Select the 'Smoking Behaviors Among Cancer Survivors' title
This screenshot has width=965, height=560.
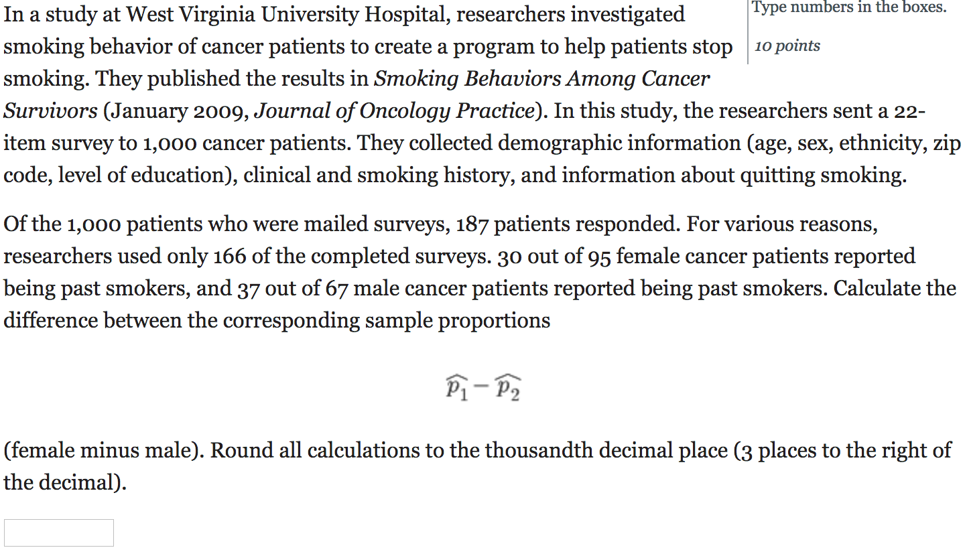(543, 78)
